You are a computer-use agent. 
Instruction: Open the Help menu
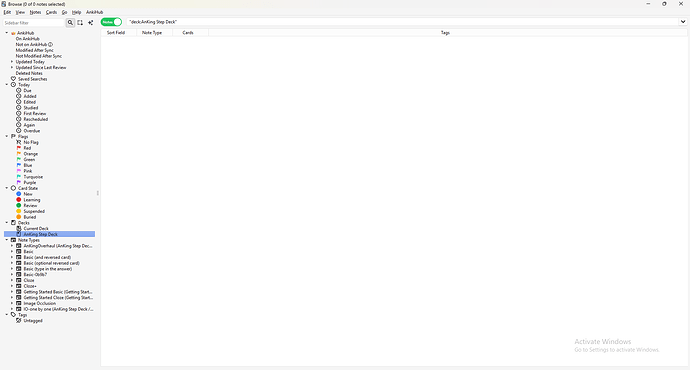click(77, 12)
